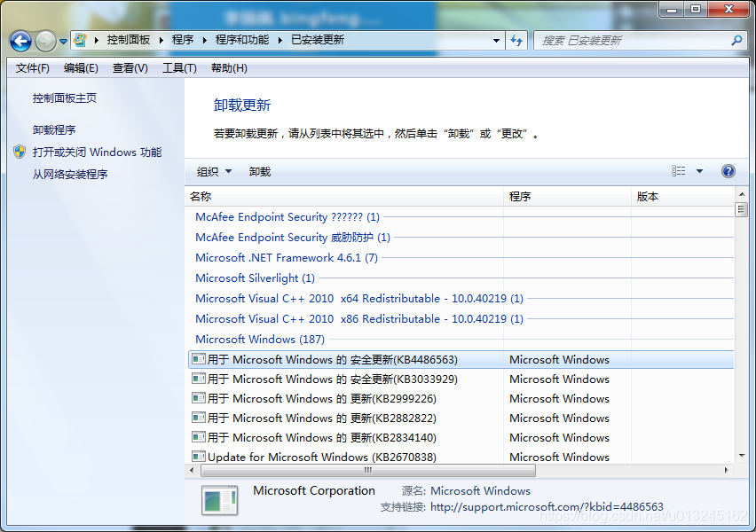This screenshot has height=532, width=756.
Task: Collapse group McAfee Endpoint Security ?????? (1)
Action: [x=287, y=217]
